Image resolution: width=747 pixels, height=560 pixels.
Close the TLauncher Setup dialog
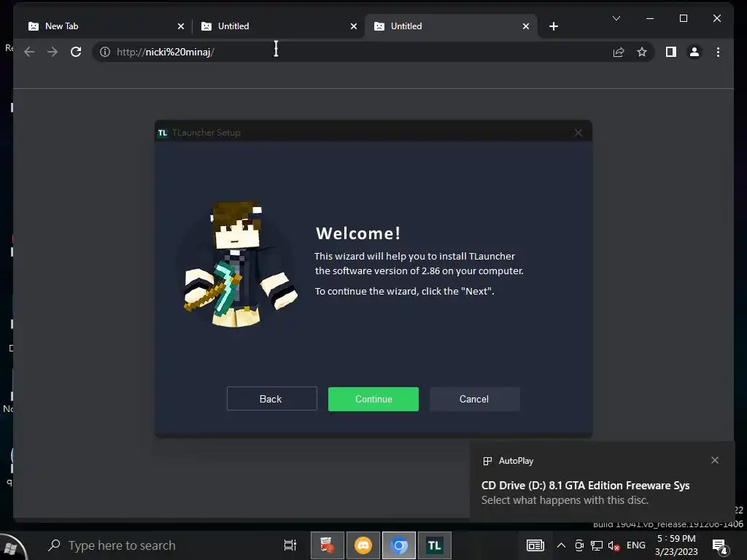click(578, 133)
